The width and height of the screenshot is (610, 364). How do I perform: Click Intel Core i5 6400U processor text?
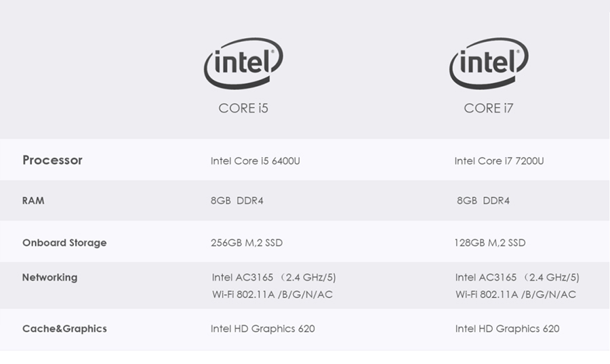(256, 161)
